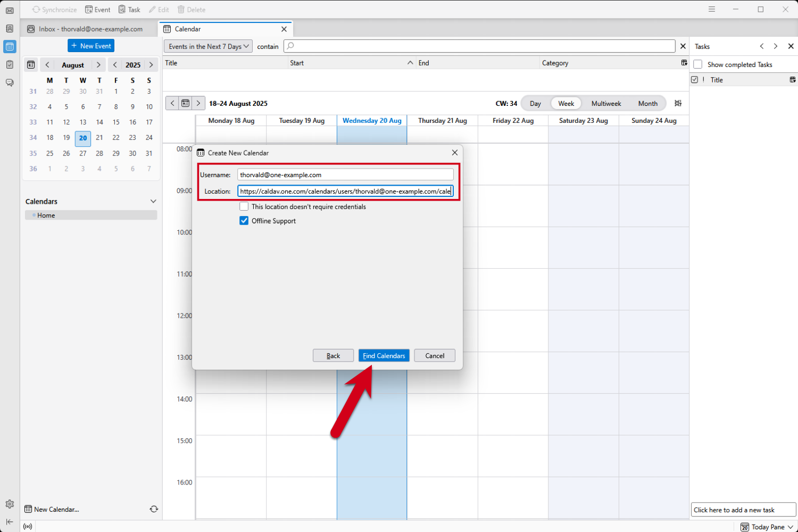Switch to the Inbox tab
Viewport: 798px width, 532px height.
tap(90, 29)
